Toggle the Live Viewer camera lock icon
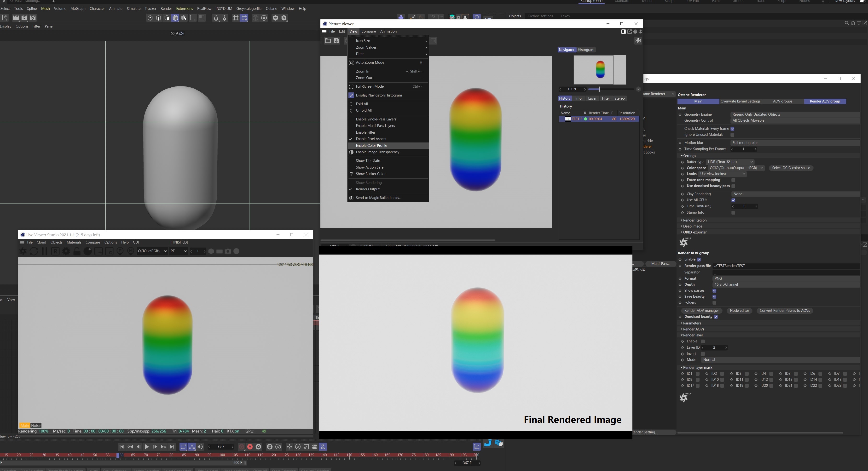868x471 pixels. (x=77, y=251)
